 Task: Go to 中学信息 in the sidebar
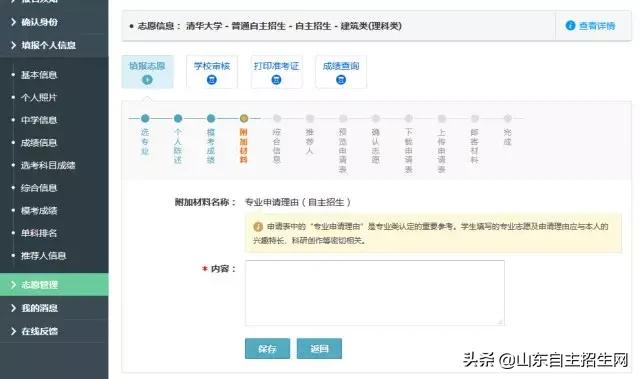point(39,120)
